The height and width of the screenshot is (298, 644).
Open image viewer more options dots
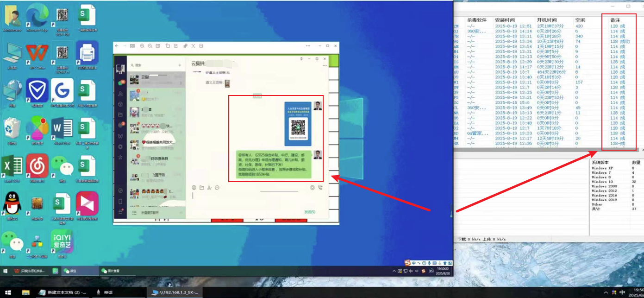coord(308,46)
